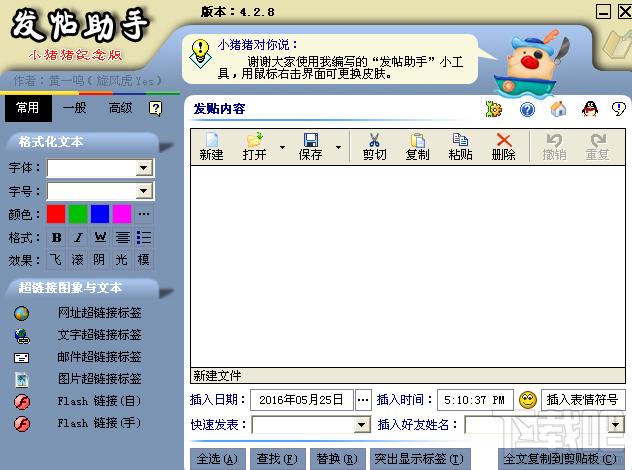Image resolution: width=632 pixels, height=470 pixels.
Task: Toggle Underline (W) formatting button
Action: 100,237
